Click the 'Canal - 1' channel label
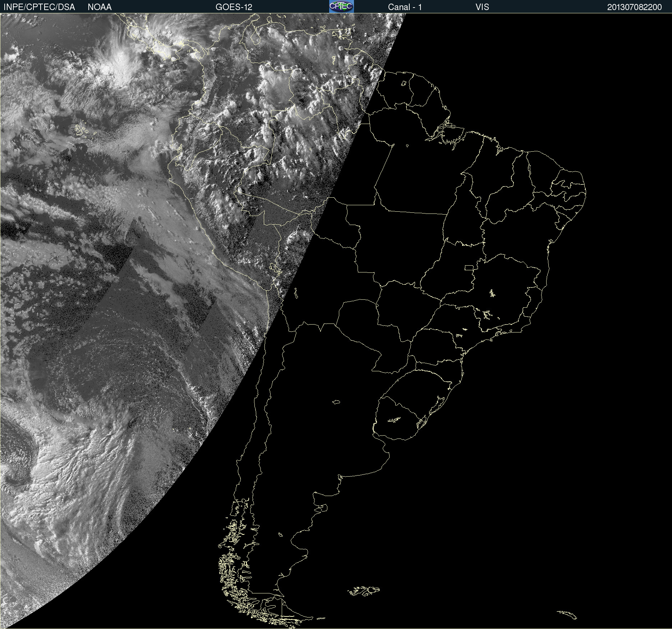 click(405, 7)
